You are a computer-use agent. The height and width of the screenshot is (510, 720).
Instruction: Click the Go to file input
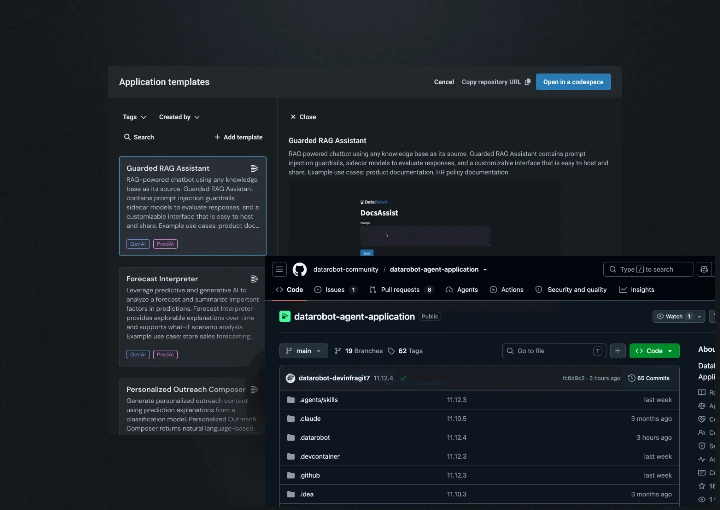(x=554, y=351)
